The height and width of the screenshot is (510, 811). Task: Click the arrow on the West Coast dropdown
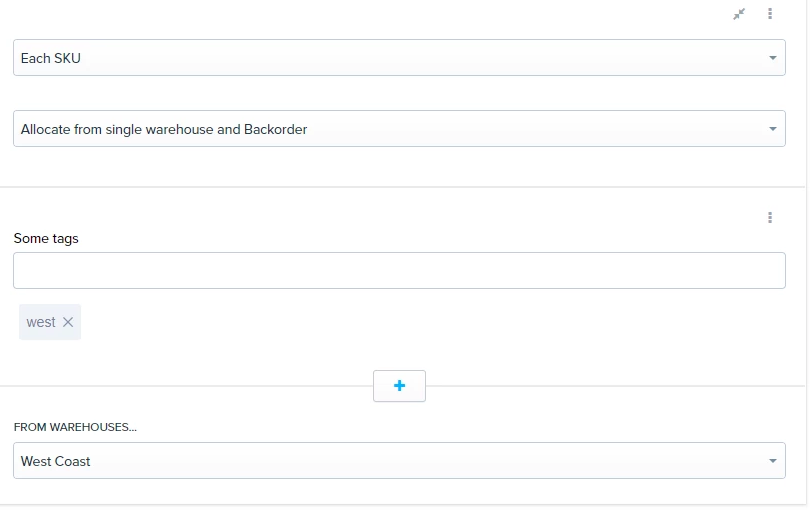pos(772,461)
